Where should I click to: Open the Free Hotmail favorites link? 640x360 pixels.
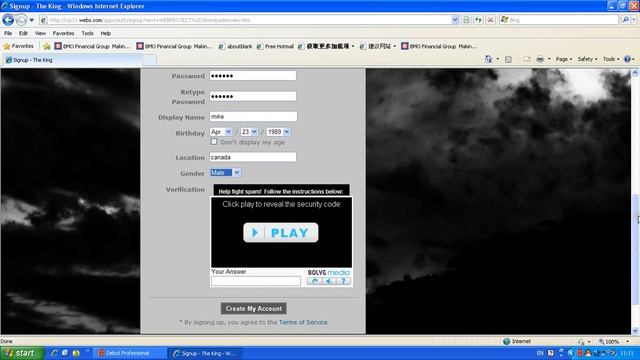click(x=275, y=46)
